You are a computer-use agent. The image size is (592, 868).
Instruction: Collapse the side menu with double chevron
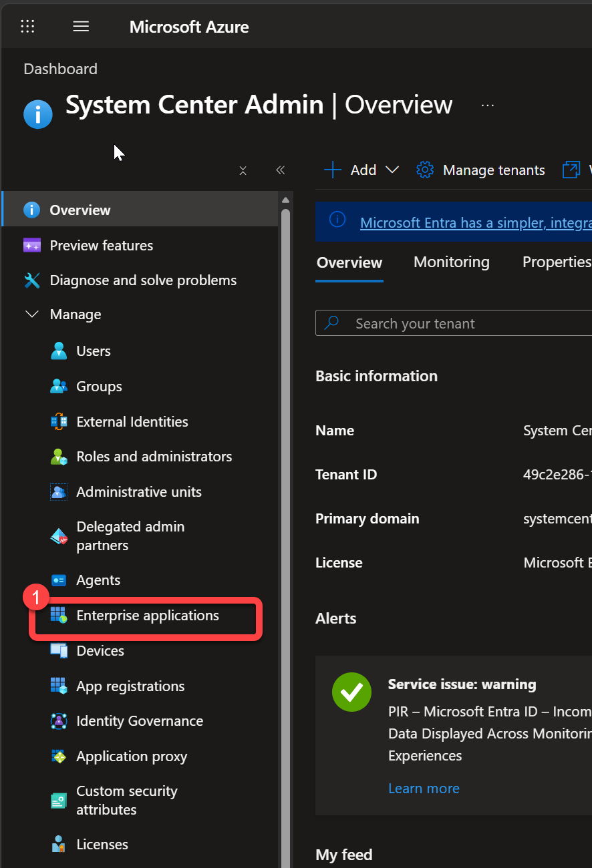coord(281,170)
